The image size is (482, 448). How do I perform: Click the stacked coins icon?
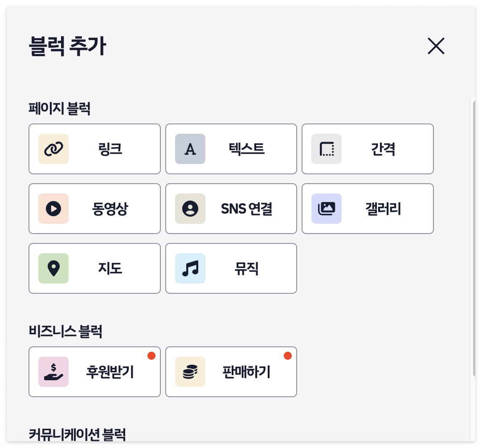click(x=190, y=372)
